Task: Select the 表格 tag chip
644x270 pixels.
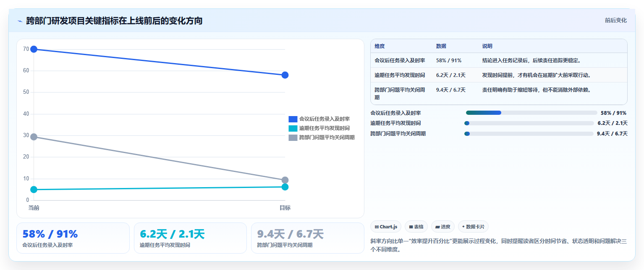Action: pyautogui.click(x=416, y=227)
